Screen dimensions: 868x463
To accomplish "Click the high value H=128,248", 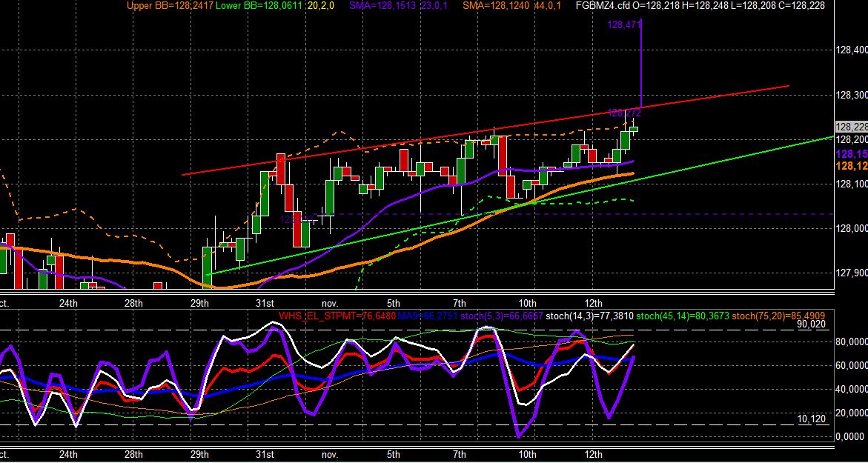I will click(704, 5).
